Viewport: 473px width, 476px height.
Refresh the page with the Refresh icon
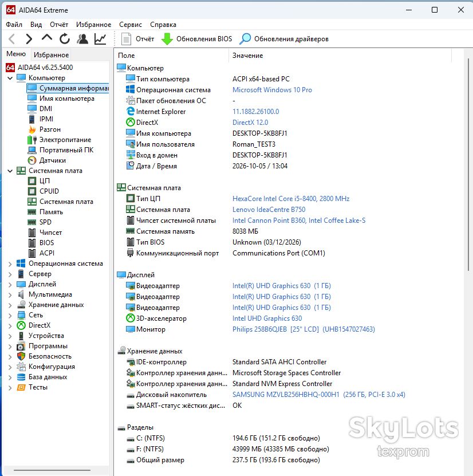click(64, 39)
